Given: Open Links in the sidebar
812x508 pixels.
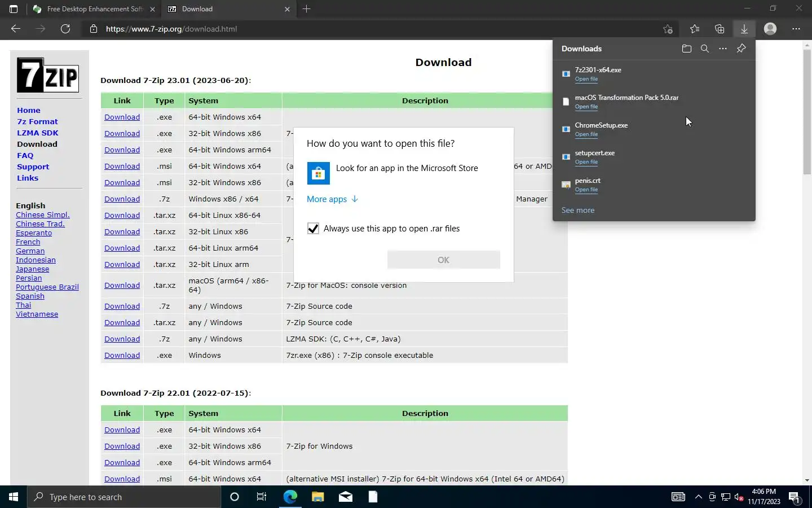Looking at the screenshot, I should coord(28,178).
